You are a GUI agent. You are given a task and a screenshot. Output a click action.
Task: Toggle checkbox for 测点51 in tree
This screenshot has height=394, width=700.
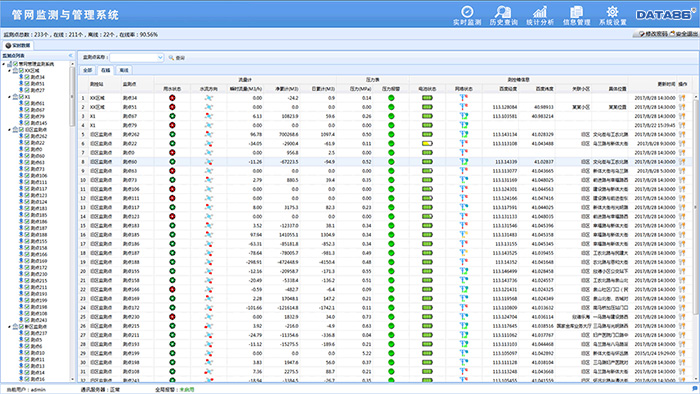coord(27,83)
